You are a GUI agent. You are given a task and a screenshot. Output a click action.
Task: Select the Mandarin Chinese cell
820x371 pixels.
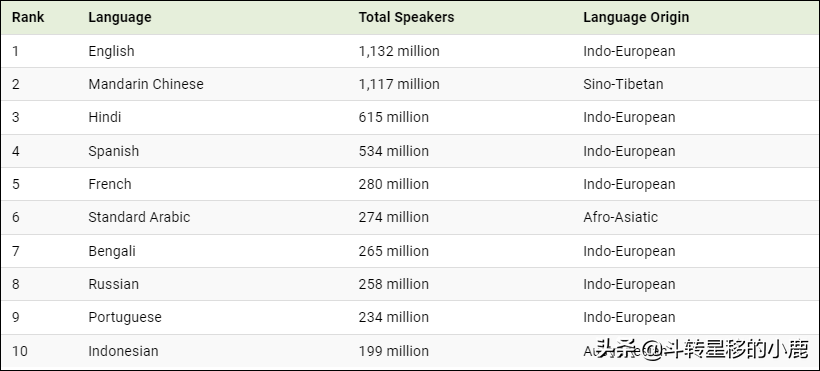pyautogui.click(x=146, y=84)
